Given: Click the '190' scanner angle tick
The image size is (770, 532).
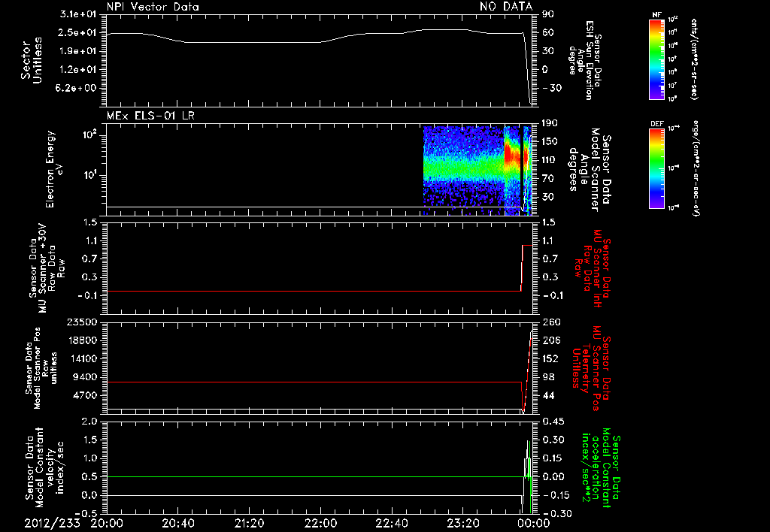Looking at the screenshot, I should (x=550, y=123).
